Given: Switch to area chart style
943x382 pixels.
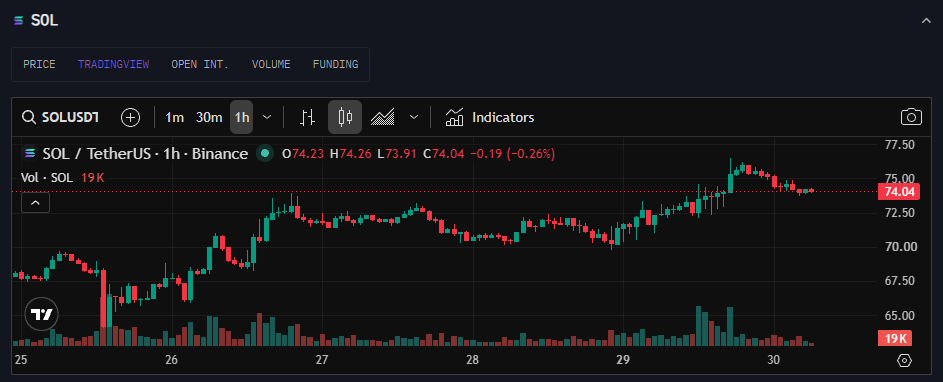Looking at the screenshot, I should pyautogui.click(x=382, y=117).
